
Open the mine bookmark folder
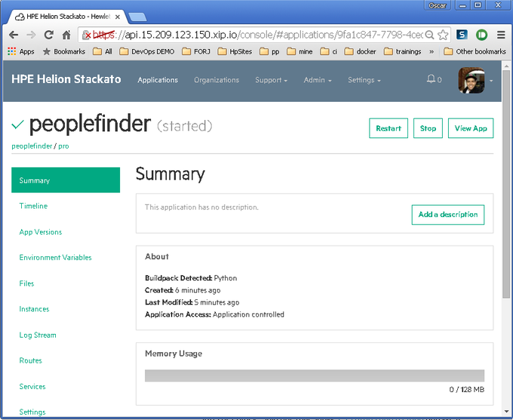(300, 51)
